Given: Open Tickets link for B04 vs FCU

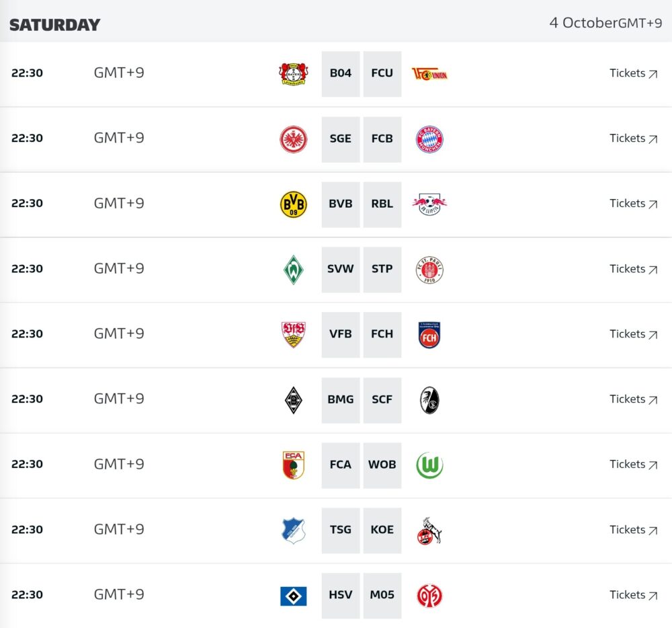Looking at the screenshot, I should (634, 73).
